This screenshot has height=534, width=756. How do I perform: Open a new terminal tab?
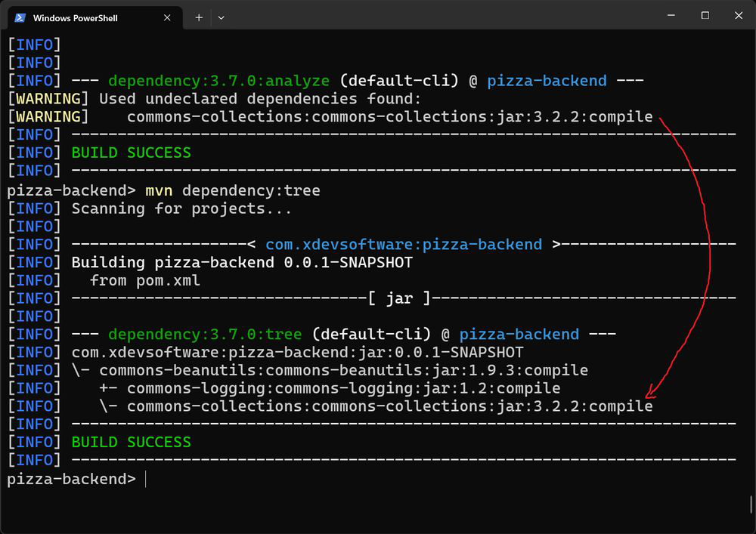pyautogui.click(x=199, y=18)
